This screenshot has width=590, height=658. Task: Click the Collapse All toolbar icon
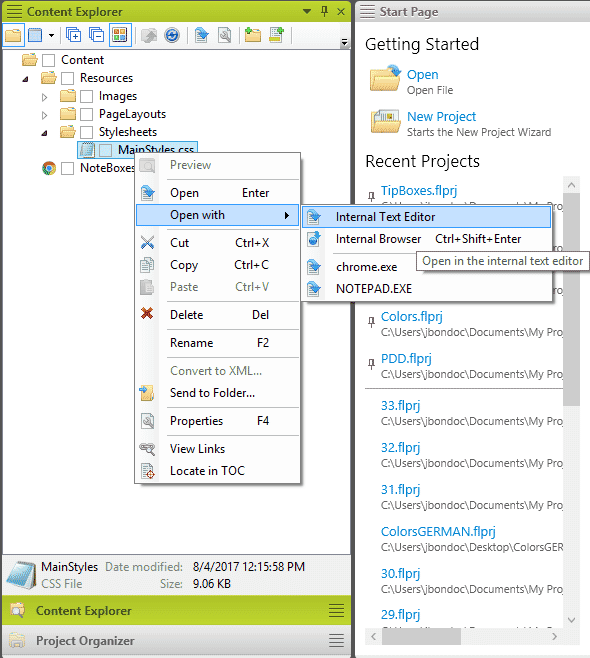click(97, 35)
